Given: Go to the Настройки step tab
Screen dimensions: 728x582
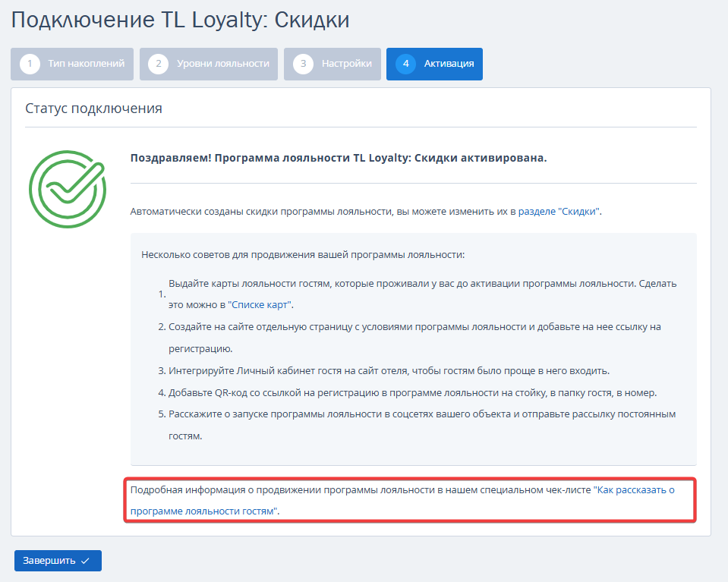Looking at the screenshot, I should pyautogui.click(x=332, y=64).
